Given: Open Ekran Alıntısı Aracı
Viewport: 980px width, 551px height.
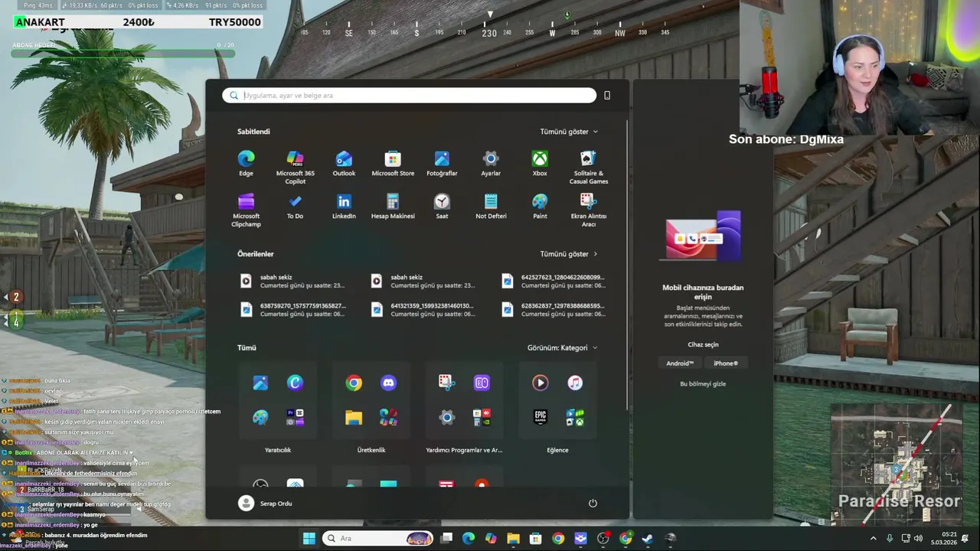Looking at the screenshot, I should click(589, 210).
